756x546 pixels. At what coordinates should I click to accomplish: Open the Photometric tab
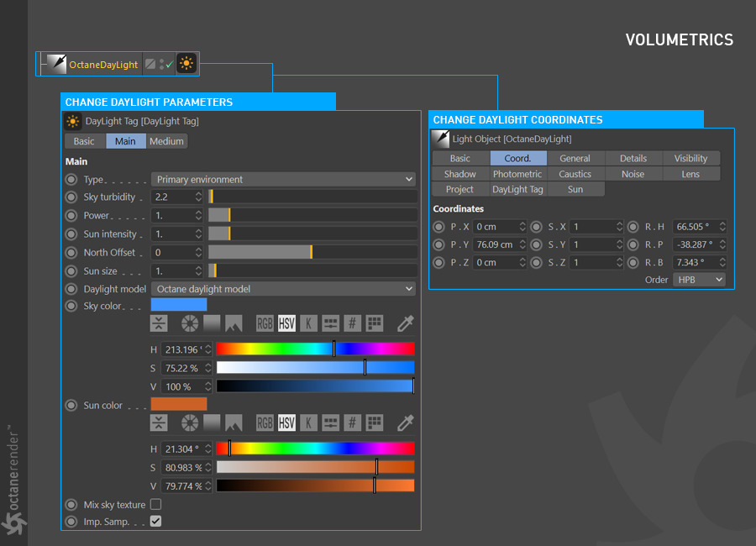(x=517, y=174)
